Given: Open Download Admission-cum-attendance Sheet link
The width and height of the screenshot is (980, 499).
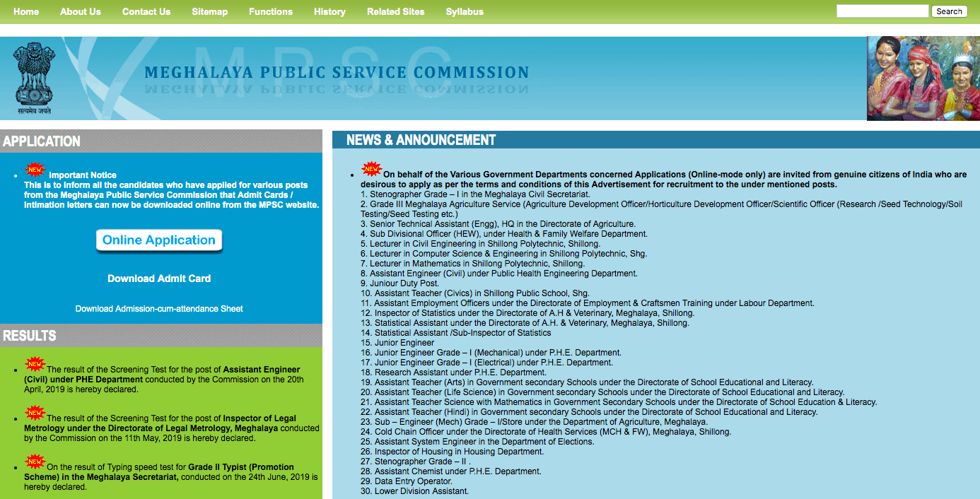Looking at the screenshot, I should (x=159, y=309).
